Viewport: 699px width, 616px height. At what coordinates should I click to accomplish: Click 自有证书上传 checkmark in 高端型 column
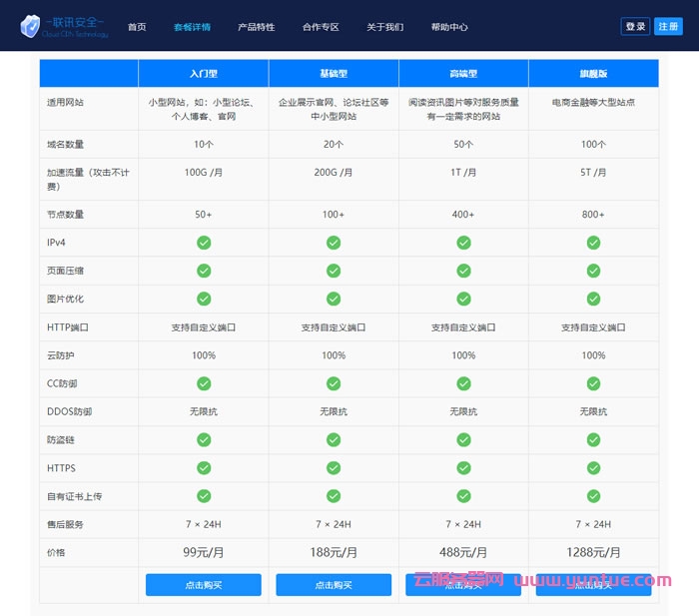coord(463,495)
